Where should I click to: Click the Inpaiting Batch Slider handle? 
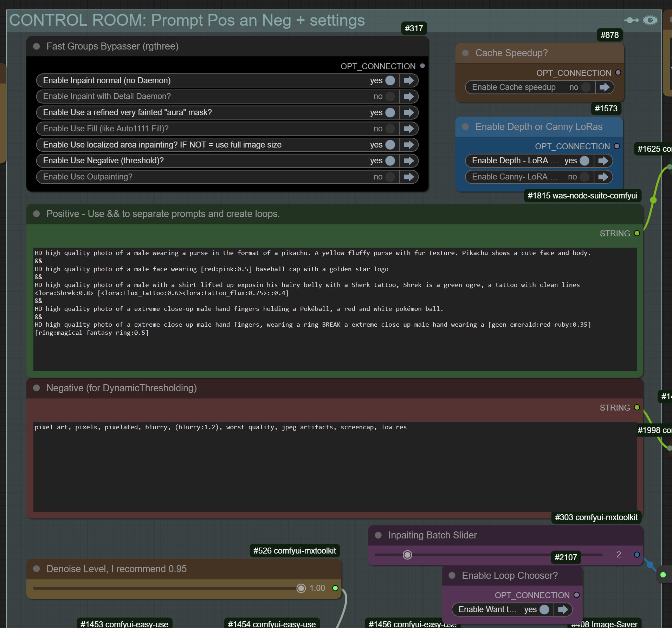[407, 555]
